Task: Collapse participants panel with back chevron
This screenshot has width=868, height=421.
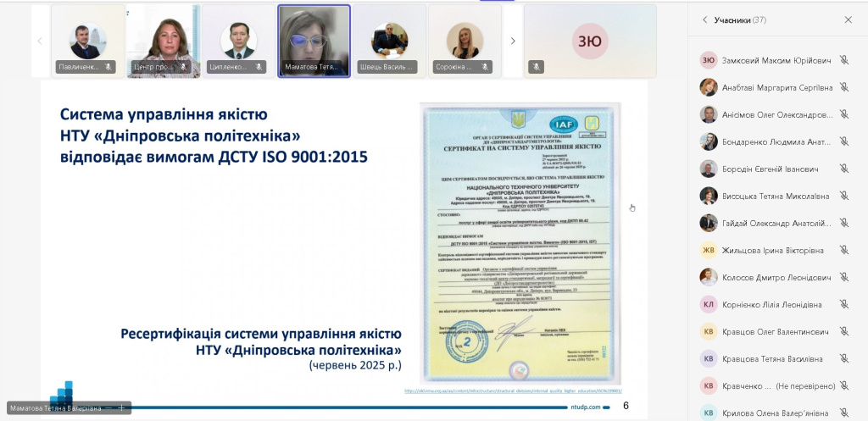Action: [x=704, y=20]
